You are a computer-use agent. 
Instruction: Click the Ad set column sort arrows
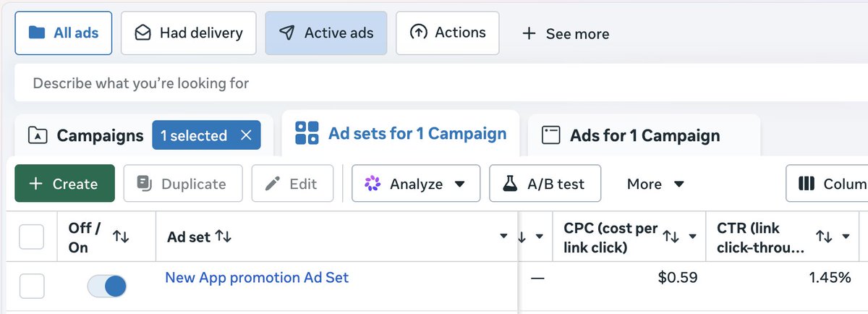pos(223,237)
